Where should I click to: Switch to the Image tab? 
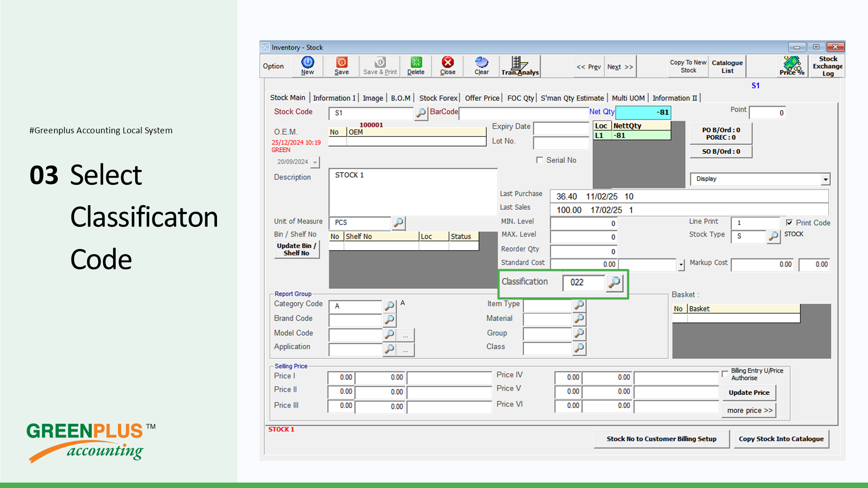(373, 98)
